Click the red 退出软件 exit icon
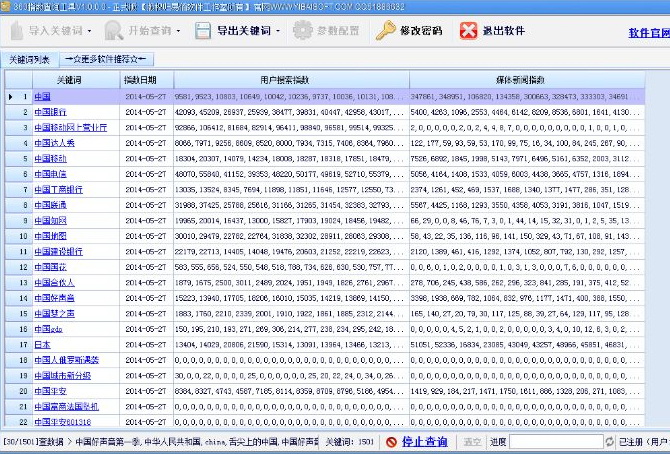Image resolution: width=670 pixels, height=454 pixels. pyautogui.click(x=469, y=31)
